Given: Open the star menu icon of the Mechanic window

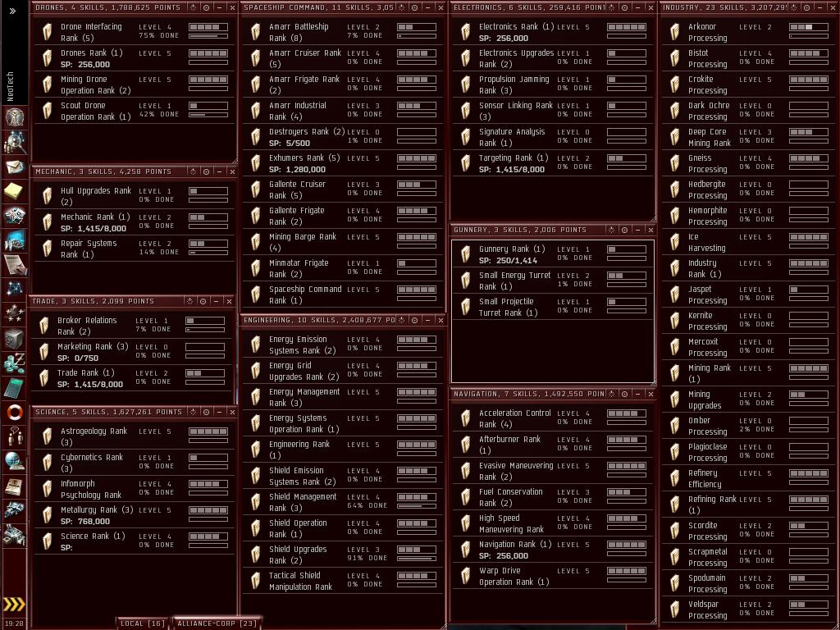Looking at the screenshot, I should [194, 171].
